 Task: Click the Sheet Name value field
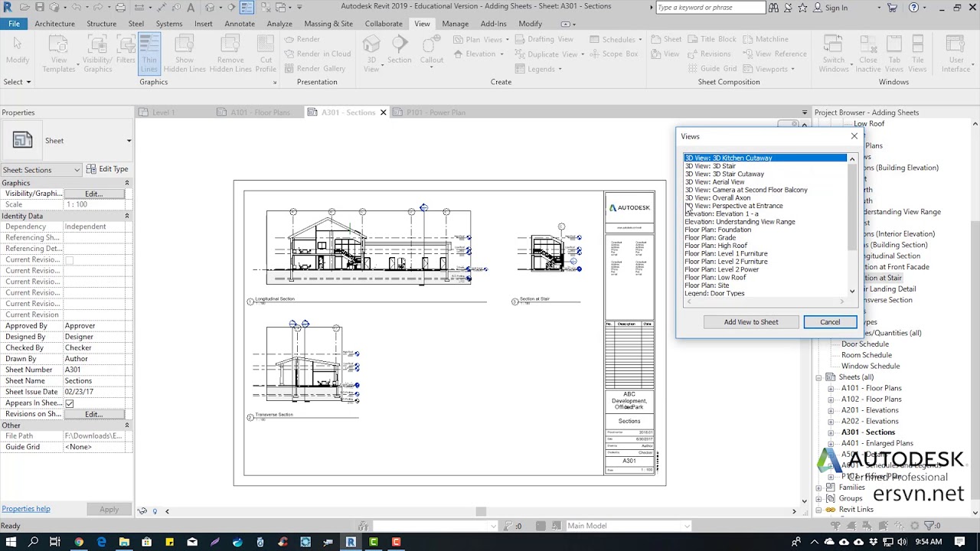96,380
